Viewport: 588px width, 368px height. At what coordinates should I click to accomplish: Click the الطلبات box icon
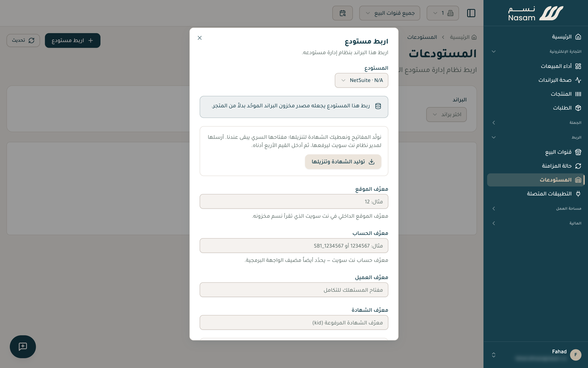[x=578, y=108]
